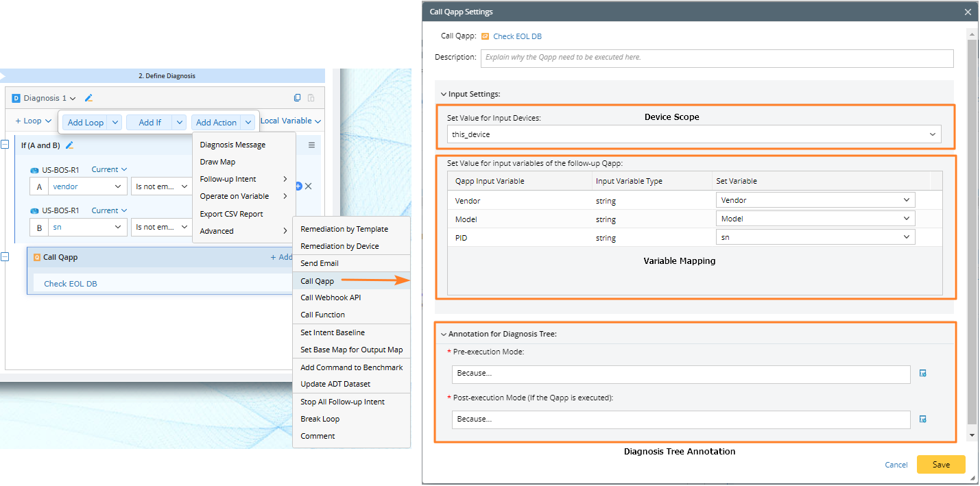Open the Check EOL DB link in dialog
The width and height of the screenshot is (980, 486).
517,36
